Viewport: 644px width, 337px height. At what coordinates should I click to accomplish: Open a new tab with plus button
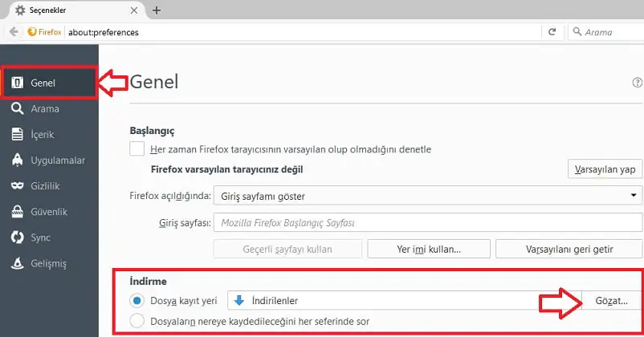point(157,10)
